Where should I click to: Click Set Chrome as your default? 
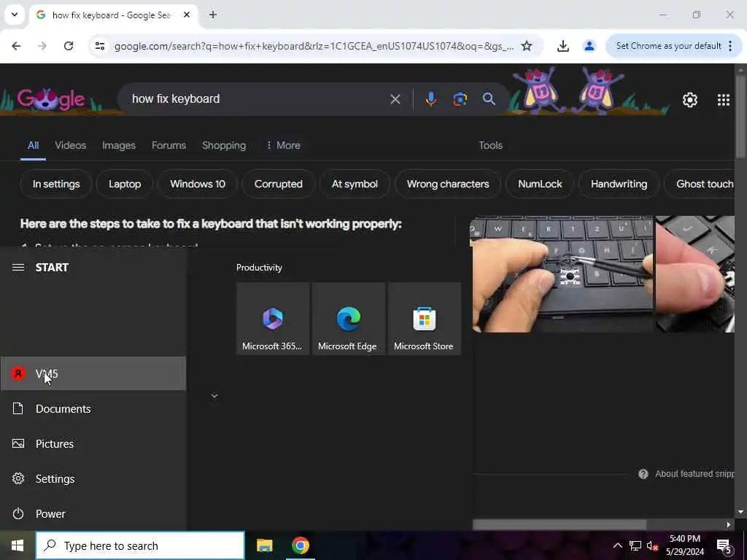pyautogui.click(x=668, y=46)
